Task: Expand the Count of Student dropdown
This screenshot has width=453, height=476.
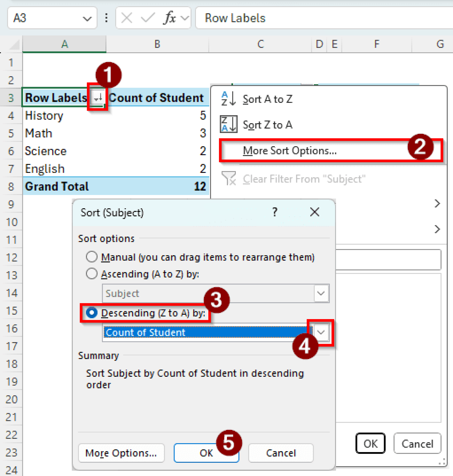Action: 321,332
